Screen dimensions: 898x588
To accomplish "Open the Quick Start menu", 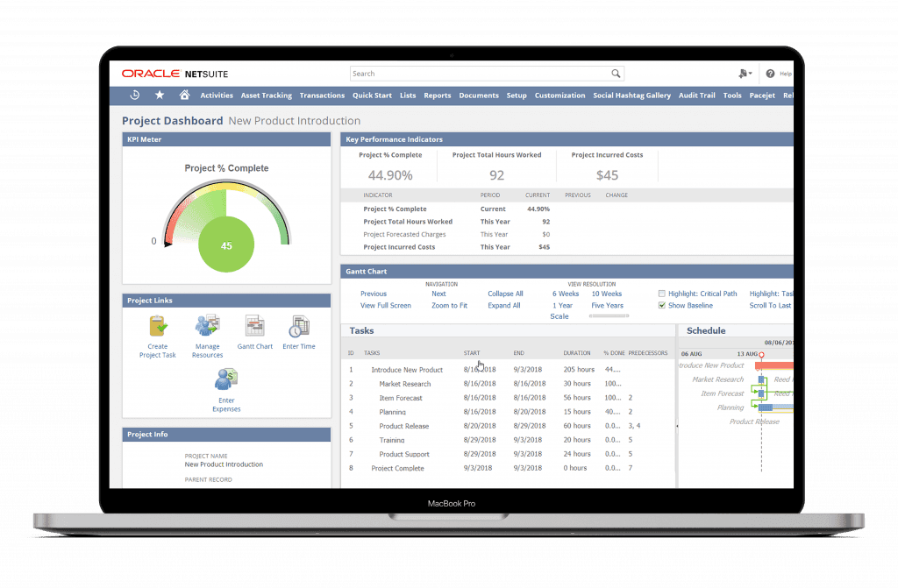I will tap(372, 96).
